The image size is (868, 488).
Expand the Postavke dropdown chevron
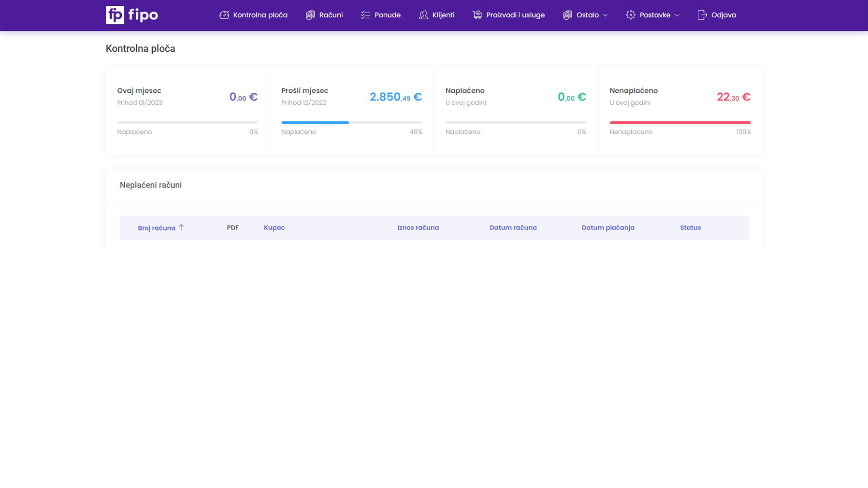point(677,15)
